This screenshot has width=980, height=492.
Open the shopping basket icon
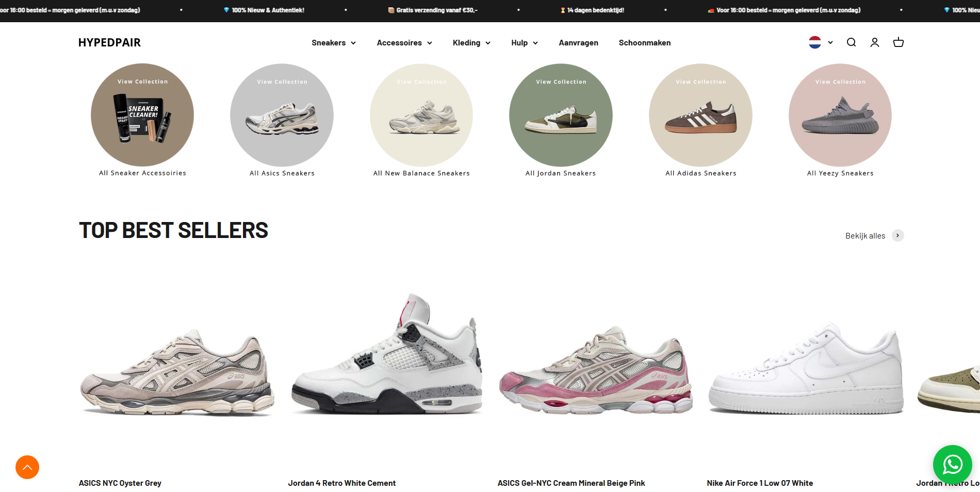click(899, 42)
